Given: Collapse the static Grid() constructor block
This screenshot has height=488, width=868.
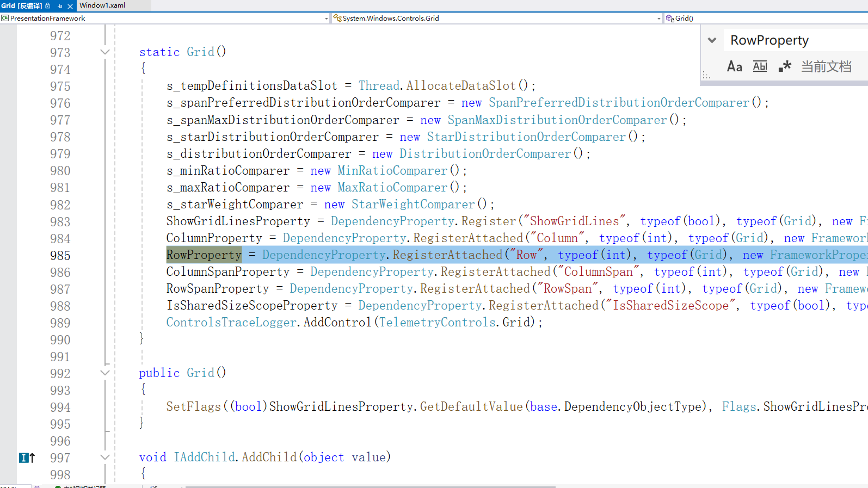Looking at the screenshot, I should click(x=105, y=52).
